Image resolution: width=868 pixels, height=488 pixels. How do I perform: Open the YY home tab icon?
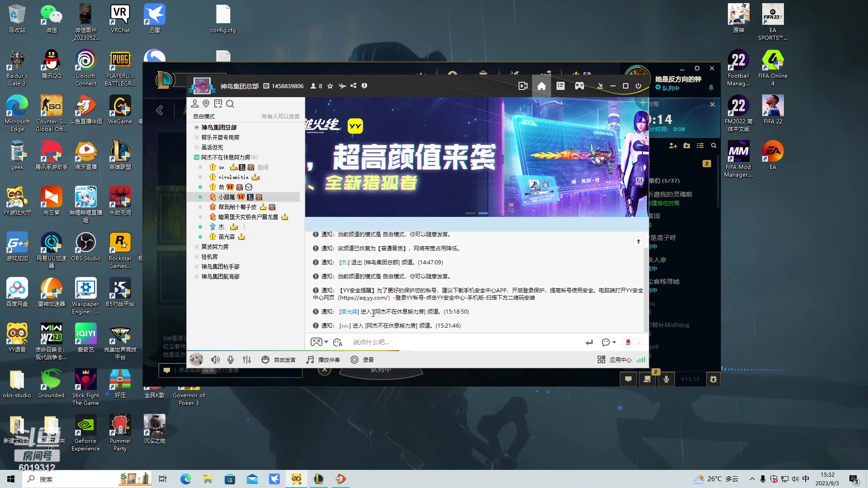coord(542,86)
